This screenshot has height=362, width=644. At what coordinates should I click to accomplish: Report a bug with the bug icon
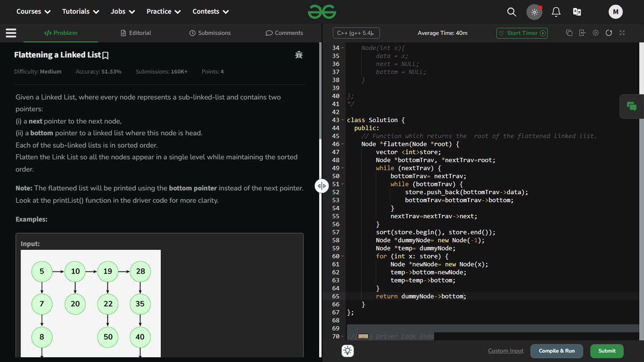point(298,55)
